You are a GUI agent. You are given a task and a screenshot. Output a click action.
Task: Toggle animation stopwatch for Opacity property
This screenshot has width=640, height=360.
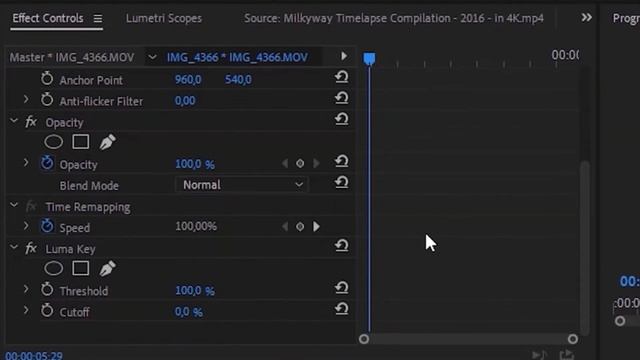(x=47, y=162)
